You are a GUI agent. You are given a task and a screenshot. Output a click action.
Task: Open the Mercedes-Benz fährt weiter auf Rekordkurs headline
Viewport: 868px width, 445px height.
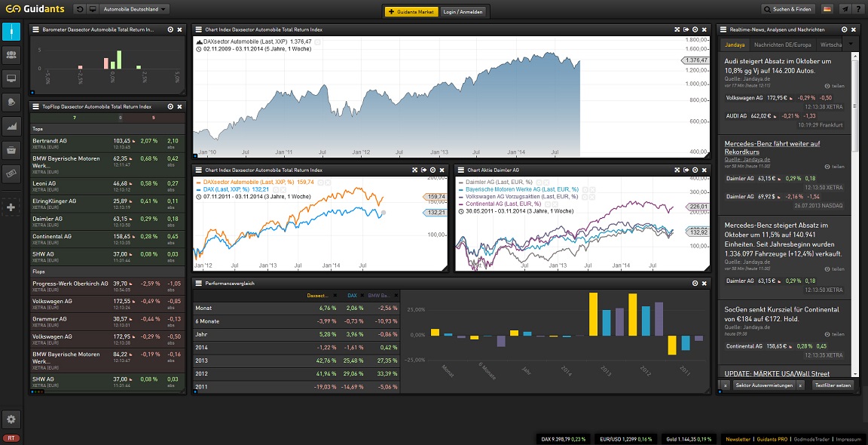click(772, 148)
